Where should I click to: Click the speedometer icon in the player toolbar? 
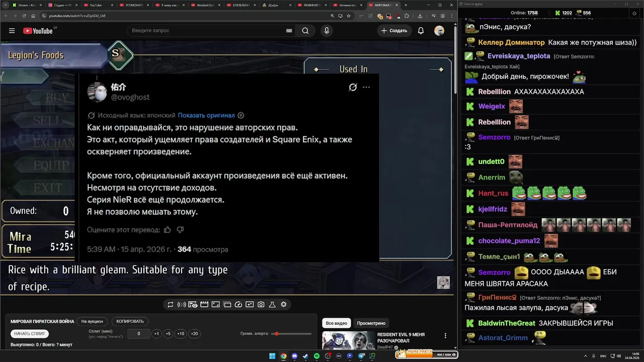238,304
